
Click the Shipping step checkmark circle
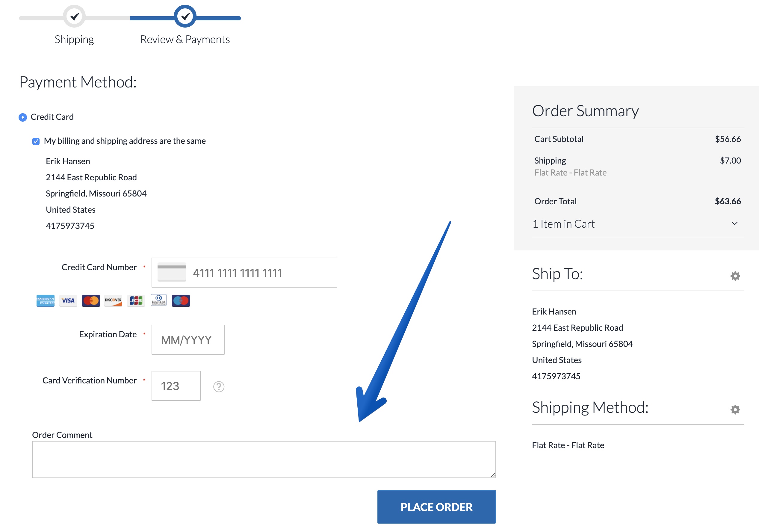75,16
